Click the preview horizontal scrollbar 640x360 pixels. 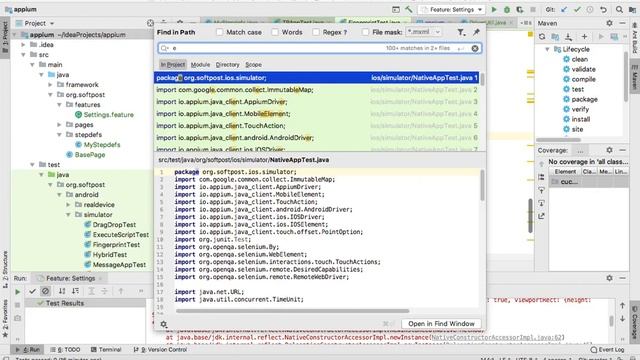pyautogui.click(x=292, y=311)
